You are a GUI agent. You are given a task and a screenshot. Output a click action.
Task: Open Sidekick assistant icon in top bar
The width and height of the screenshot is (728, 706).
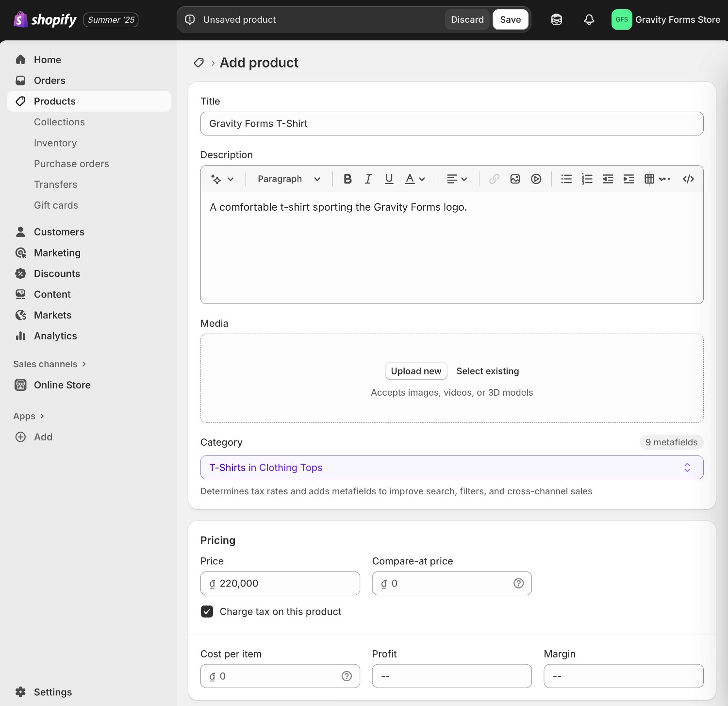tap(557, 19)
